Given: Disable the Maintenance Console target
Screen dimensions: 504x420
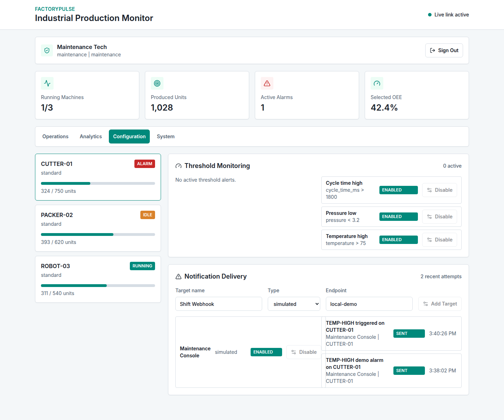Looking at the screenshot, I should tap(304, 352).
